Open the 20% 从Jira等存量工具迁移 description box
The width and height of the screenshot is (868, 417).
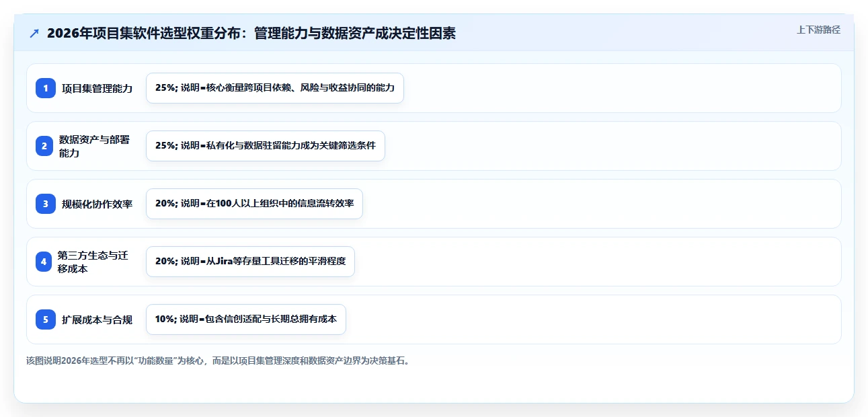click(250, 262)
